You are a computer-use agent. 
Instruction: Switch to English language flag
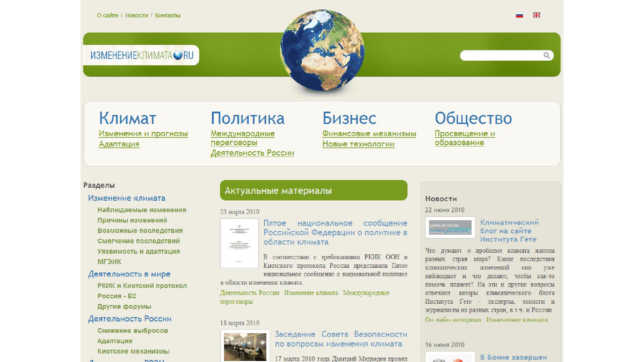tap(536, 15)
